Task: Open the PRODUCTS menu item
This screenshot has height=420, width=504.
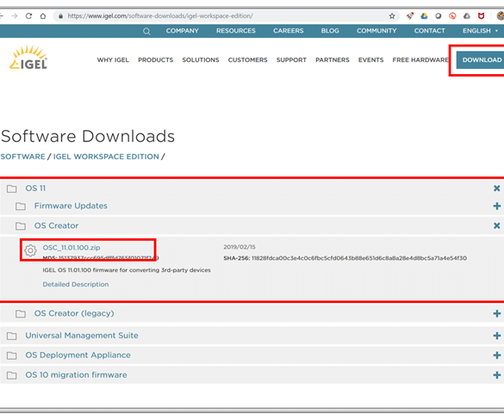Action: pos(156,60)
